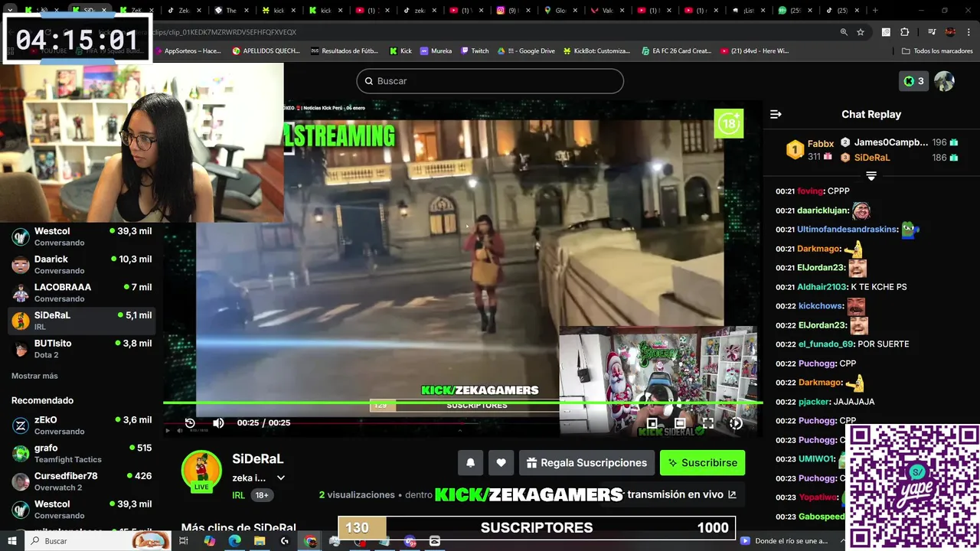Viewport: 980px width, 551px height.
Task: Open the Windows Start menu
Action: [11, 541]
